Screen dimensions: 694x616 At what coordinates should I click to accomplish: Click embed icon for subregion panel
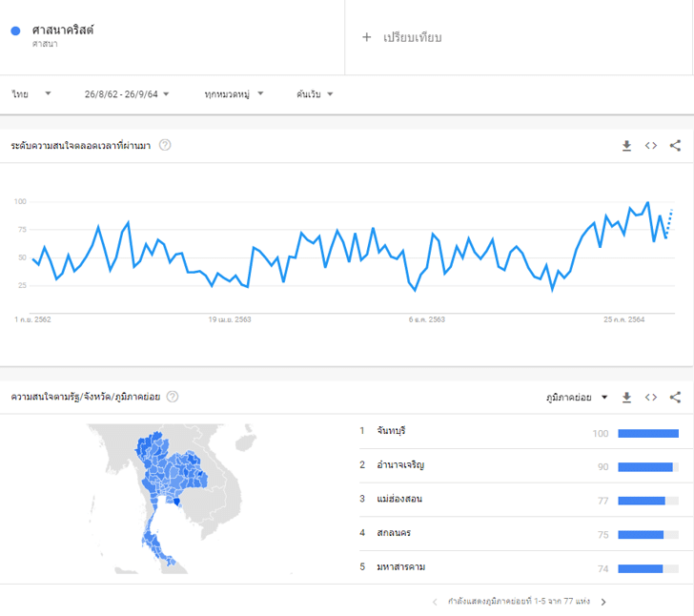coord(651,397)
